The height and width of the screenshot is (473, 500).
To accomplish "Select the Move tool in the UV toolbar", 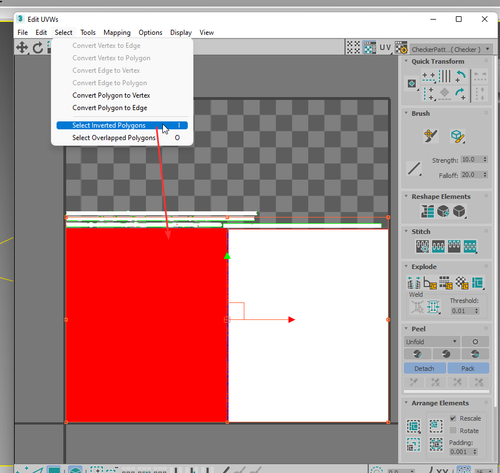I will click(22, 47).
